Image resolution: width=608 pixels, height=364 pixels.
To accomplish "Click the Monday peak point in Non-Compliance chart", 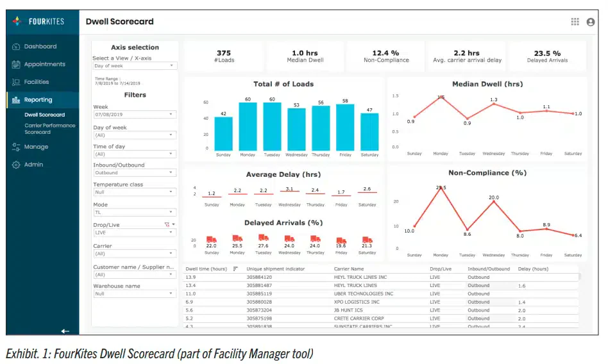I will point(441,188).
